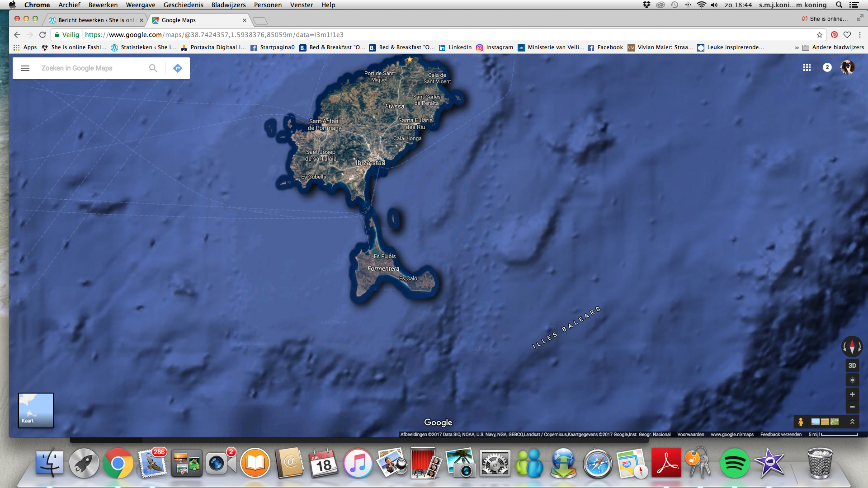Click the search magnifier in Google Maps

click(x=153, y=68)
